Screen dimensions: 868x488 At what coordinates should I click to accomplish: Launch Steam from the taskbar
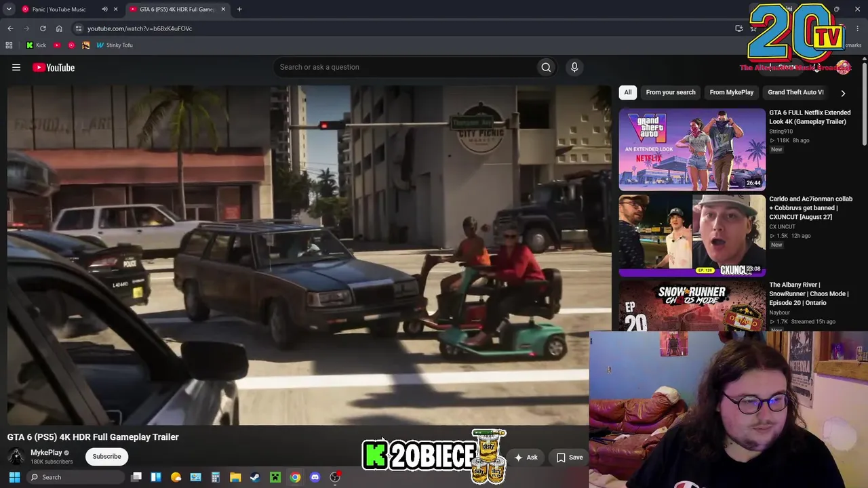click(x=255, y=477)
